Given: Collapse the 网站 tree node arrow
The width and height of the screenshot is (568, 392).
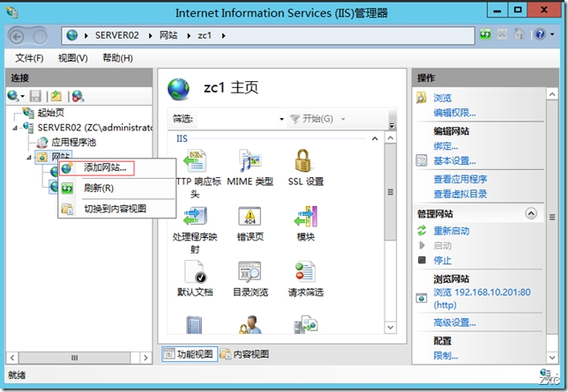Looking at the screenshot, I should click(28, 157).
